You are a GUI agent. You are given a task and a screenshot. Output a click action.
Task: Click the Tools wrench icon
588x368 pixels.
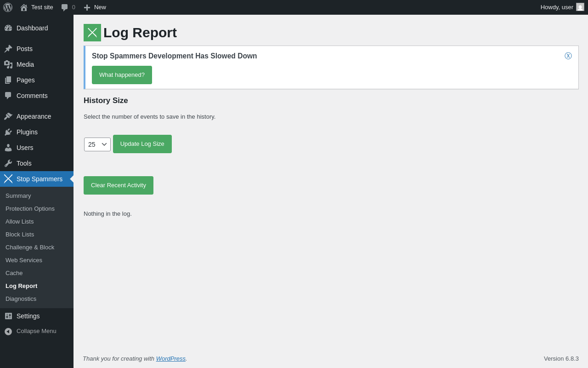click(x=8, y=163)
